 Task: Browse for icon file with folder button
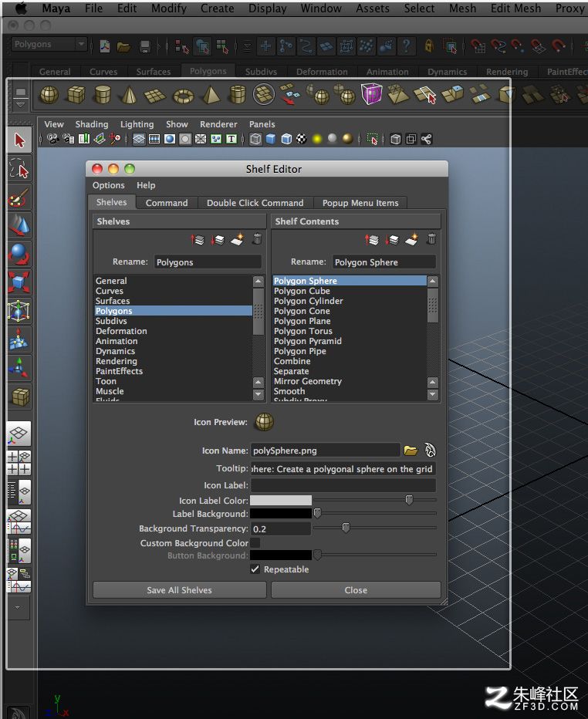(411, 451)
